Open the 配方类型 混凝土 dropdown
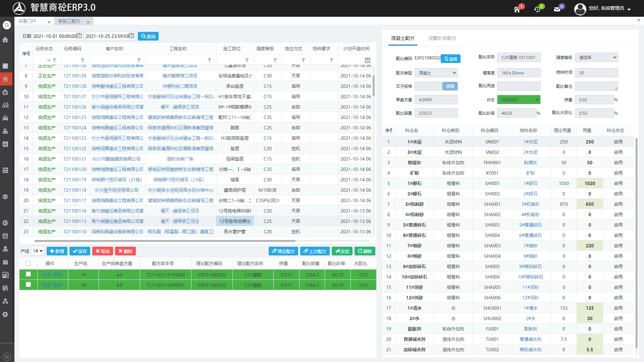The height and width of the screenshot is (362, 644). pyautogui.click(x=436, y=73)
